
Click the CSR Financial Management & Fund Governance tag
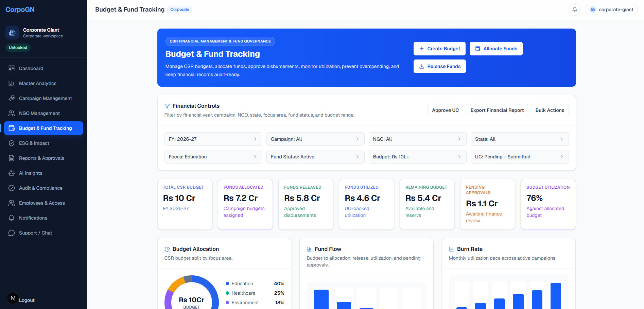220,41
